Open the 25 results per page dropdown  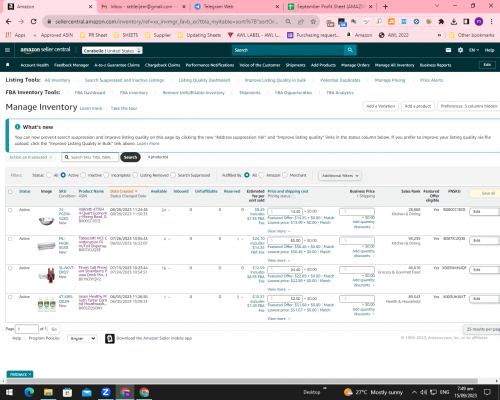point(482,329)
